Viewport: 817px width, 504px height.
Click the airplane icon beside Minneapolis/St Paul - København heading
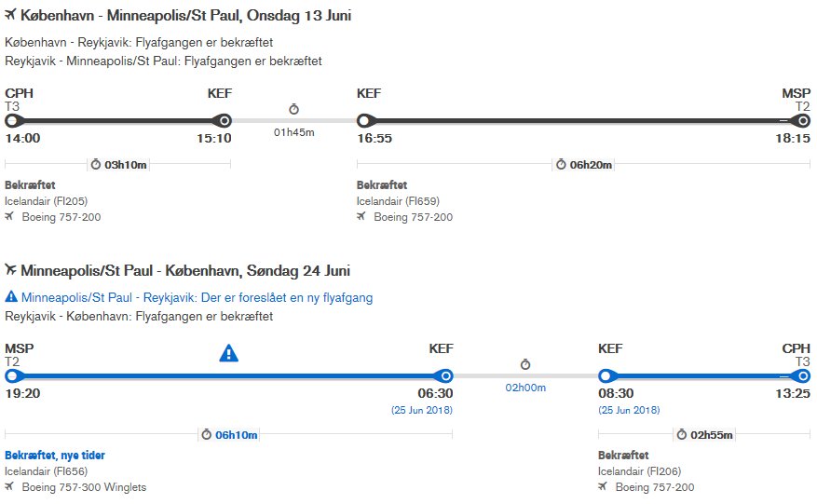coord(10,269)
